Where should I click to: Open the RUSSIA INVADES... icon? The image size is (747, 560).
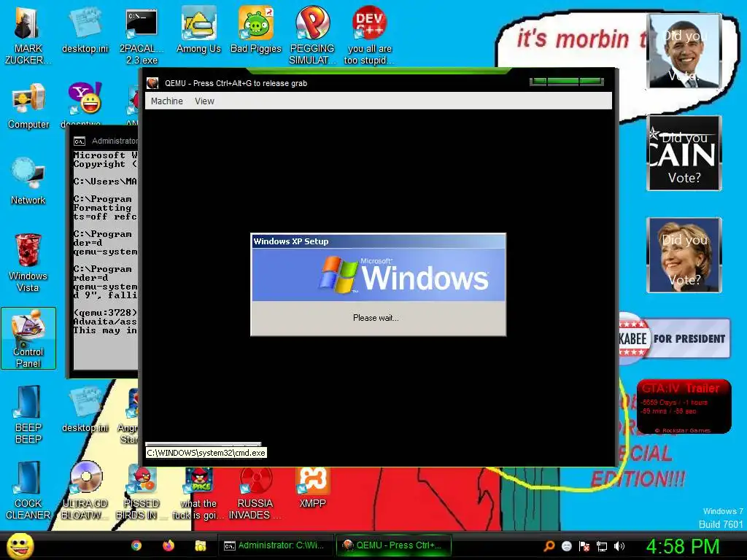pyautogui.click(x=256, y=493)
